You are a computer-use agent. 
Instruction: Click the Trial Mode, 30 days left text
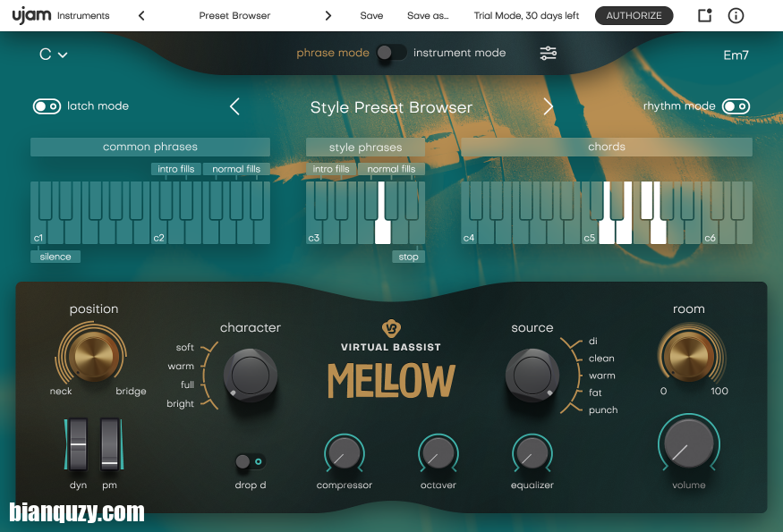click(526, 16)
